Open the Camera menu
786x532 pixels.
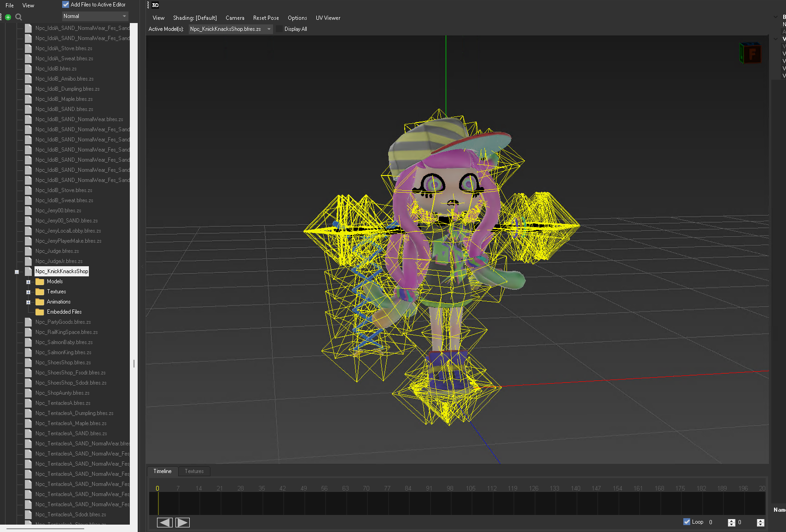point(235,18)
